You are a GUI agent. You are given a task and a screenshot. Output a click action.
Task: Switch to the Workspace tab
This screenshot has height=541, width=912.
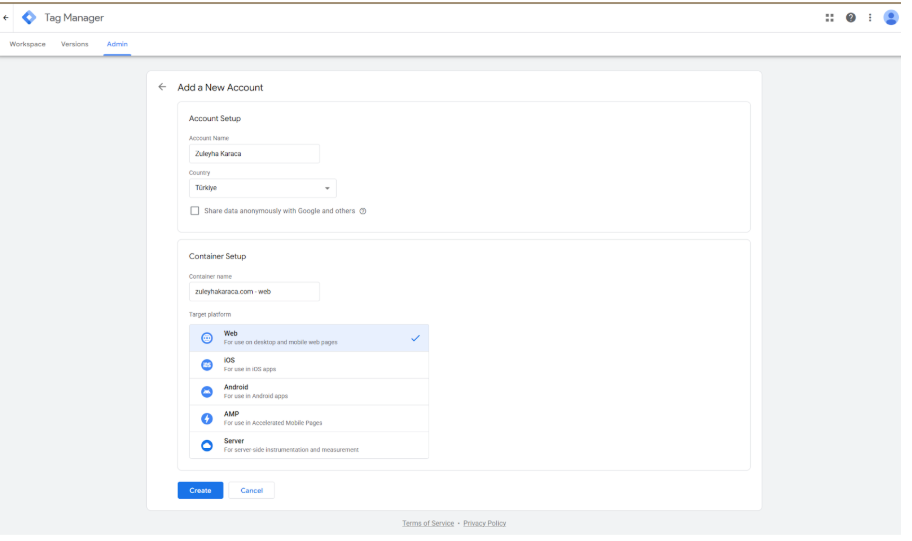pos(27,44)
